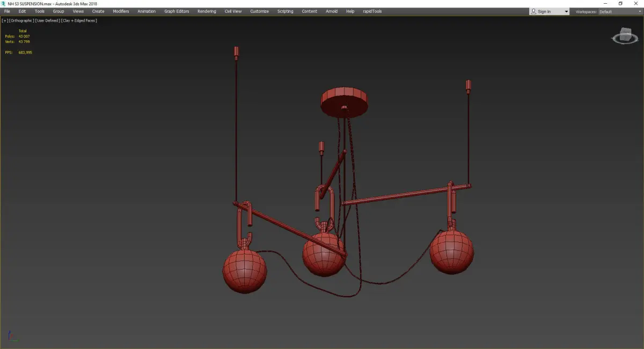
Task: Click the Verts count 43 799 statistic
Action: pyautogui.click(x=18, y=41)
